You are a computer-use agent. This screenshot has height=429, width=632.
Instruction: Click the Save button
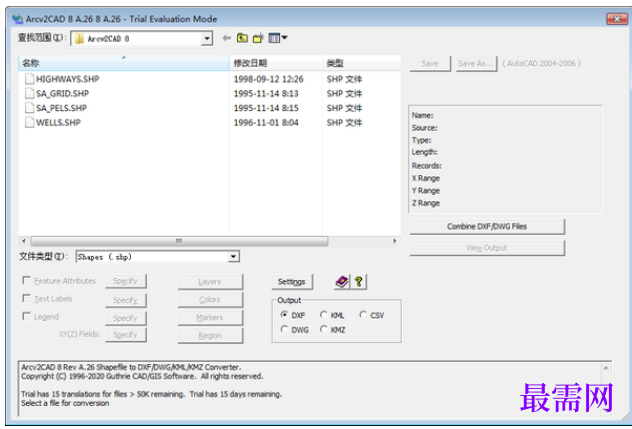click(x=430, y=64)
